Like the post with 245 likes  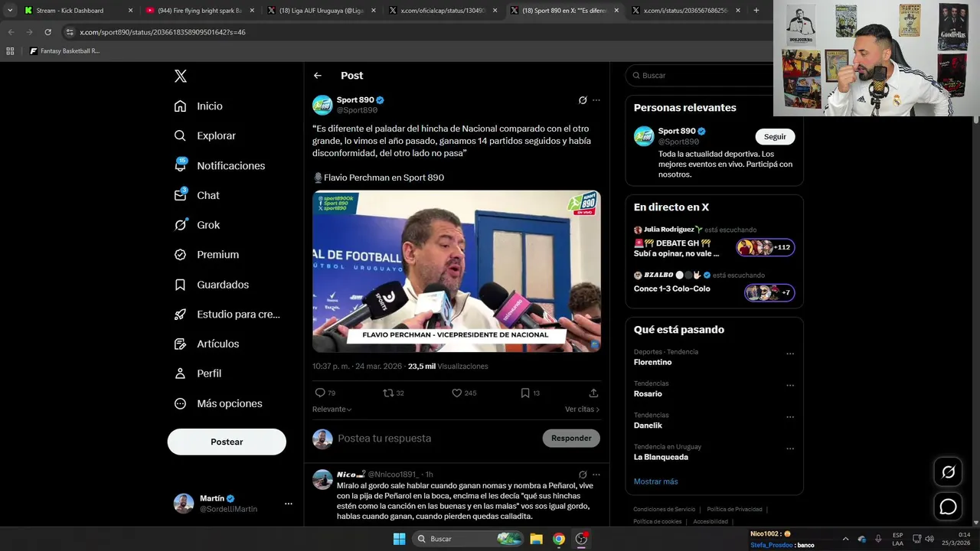point(456,393)
